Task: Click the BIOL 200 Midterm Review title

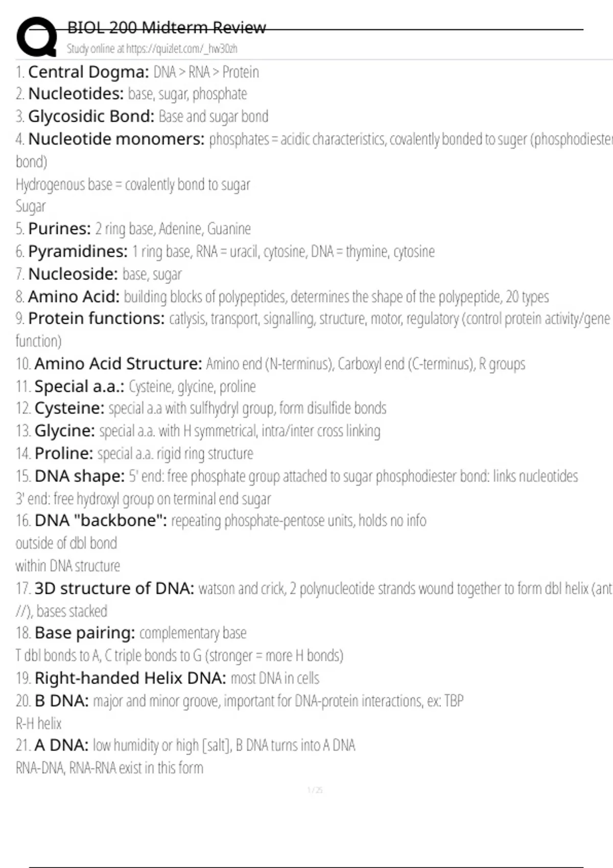Action: point(167,27)
